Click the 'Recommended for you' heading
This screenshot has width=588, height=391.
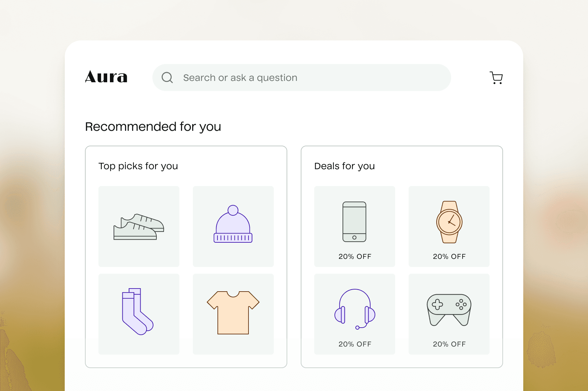pyautogui.click(x=153, y=126)
